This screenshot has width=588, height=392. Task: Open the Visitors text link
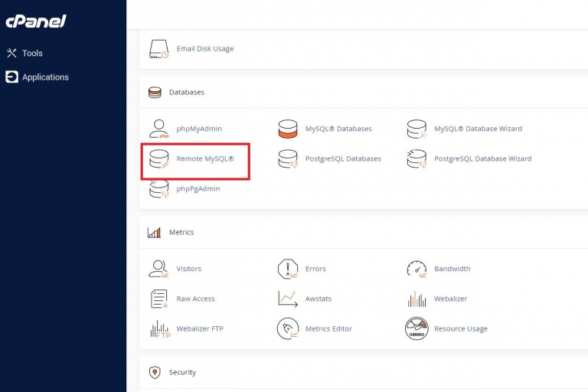[189, 269]
